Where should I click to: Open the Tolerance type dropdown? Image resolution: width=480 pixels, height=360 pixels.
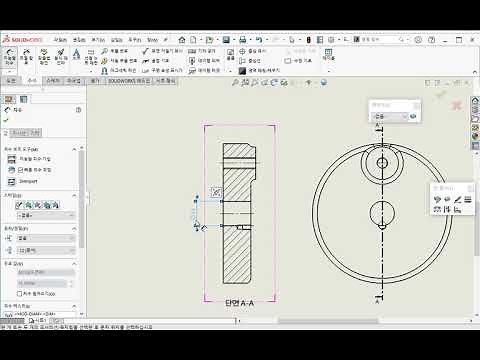pyautogui.click(x=46, y=238)
